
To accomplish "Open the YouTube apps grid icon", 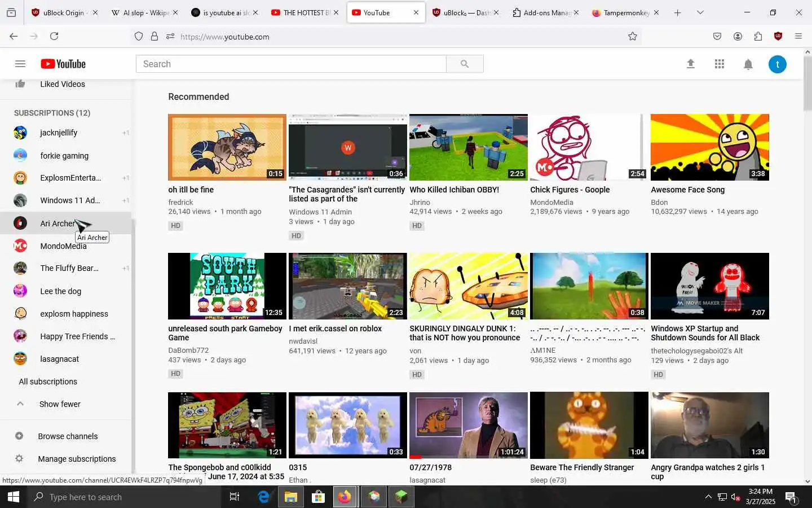I will point(719,64).
